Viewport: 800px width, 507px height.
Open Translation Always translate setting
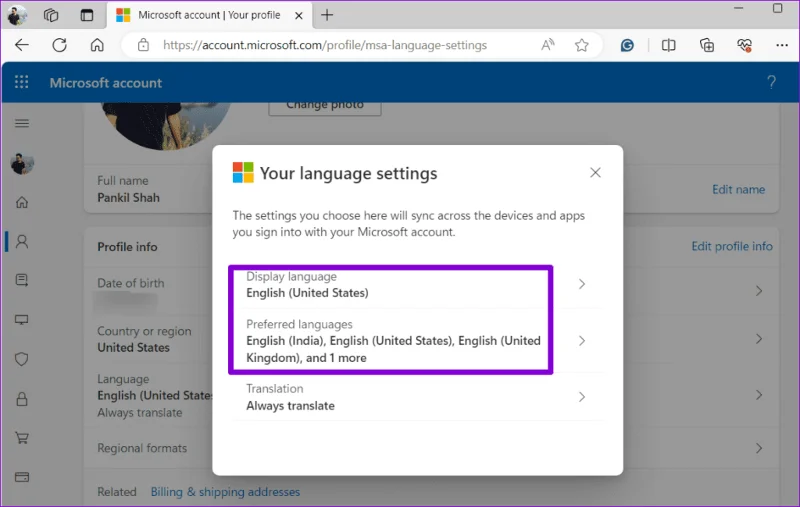(x=417, y=397)
